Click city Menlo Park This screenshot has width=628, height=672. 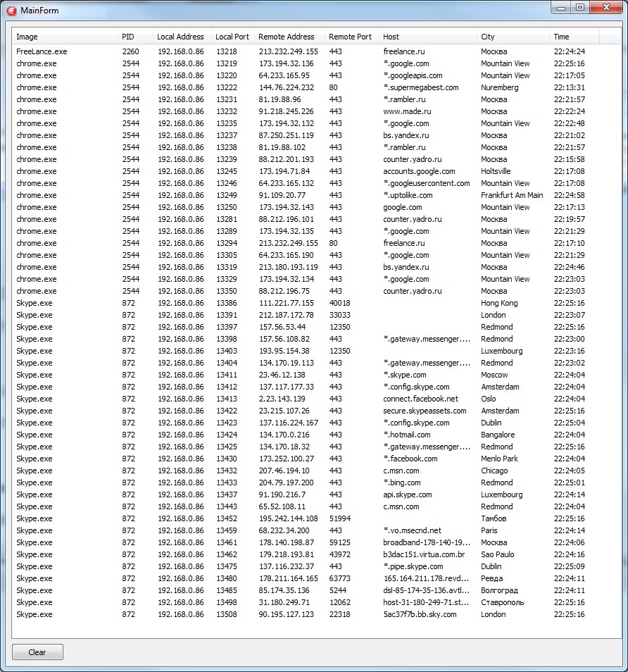click(x=499, y=459)
